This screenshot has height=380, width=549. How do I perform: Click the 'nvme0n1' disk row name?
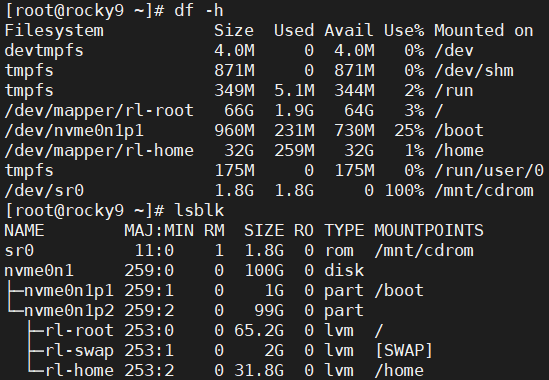point(39,270)
